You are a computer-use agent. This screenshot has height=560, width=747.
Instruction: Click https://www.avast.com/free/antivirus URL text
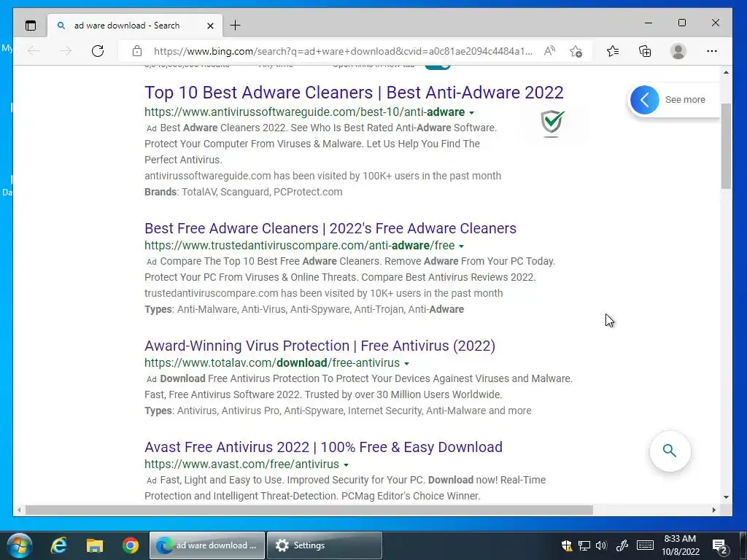241,464
